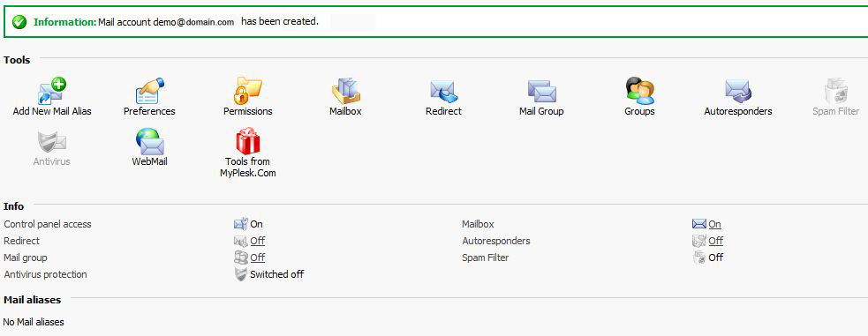Click the 'Switched off' antivirus value
The image size is (868, 336).
pyautogui.click(x=276, y=274)
